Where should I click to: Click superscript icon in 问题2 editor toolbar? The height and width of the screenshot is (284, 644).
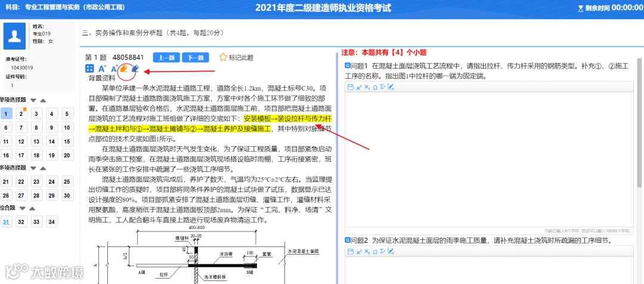(358, 252)
